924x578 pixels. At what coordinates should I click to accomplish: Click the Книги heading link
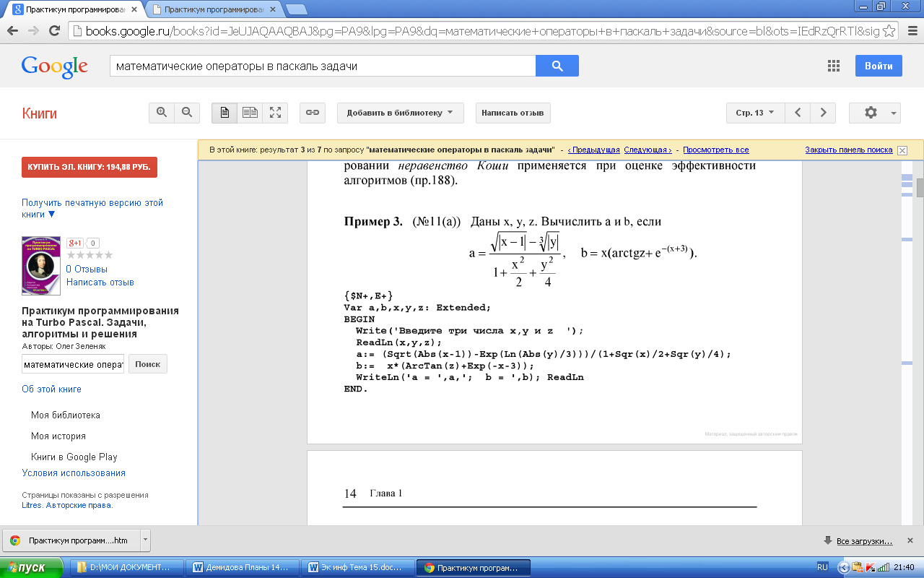click(x=39, y=113)
